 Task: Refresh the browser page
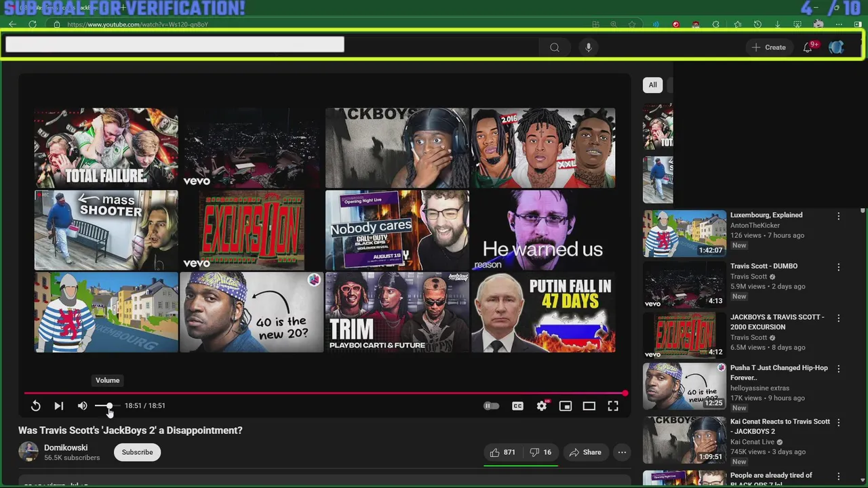33,24
